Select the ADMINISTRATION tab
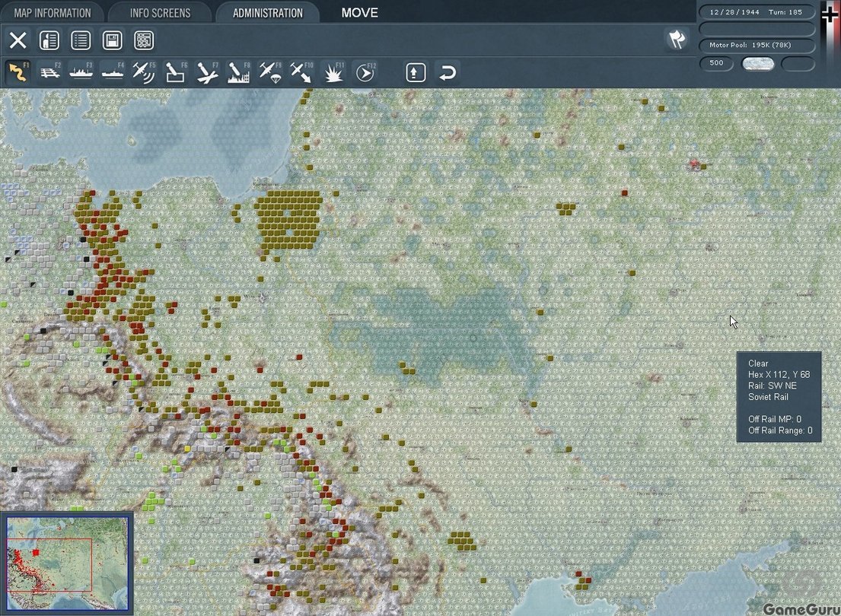Screen dimensions: 841x616 pyautogui.click(x=268, y=13)
